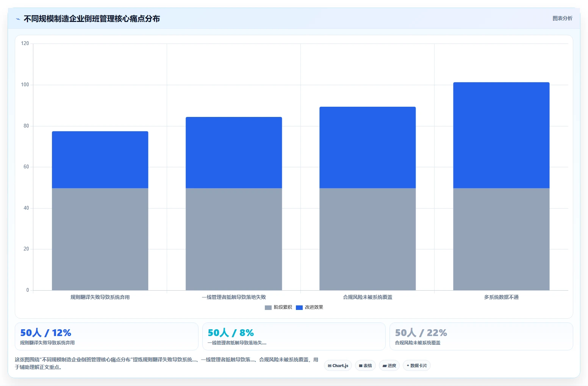
Task: Click the blue bar segment for 规则翻译失败导致系统弃用
Action: [x=100, y=160]
